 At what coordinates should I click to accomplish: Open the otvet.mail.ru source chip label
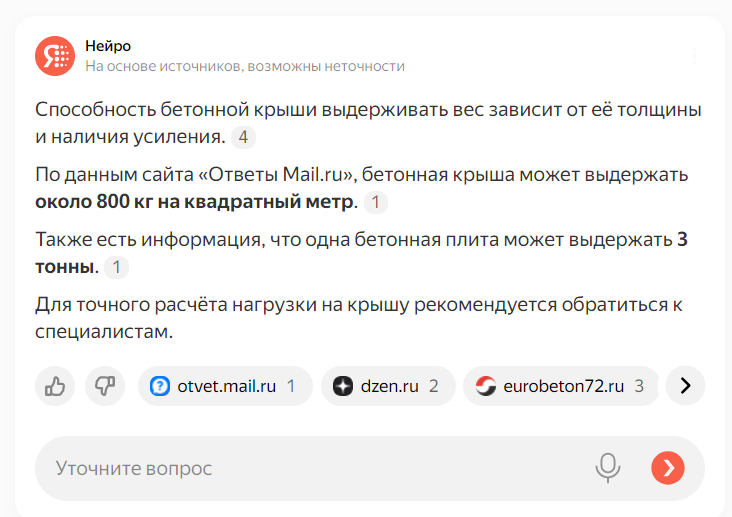click(x=226, y=386)
